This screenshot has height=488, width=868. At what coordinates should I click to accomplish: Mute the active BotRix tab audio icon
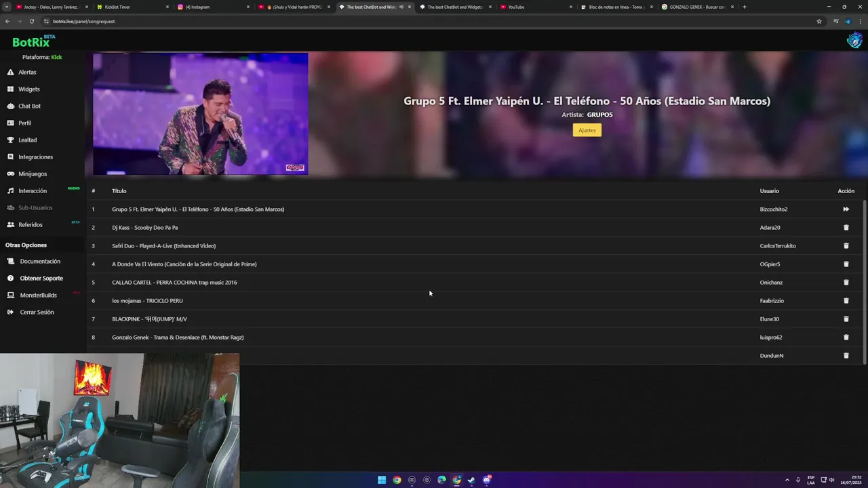point(401,7)
